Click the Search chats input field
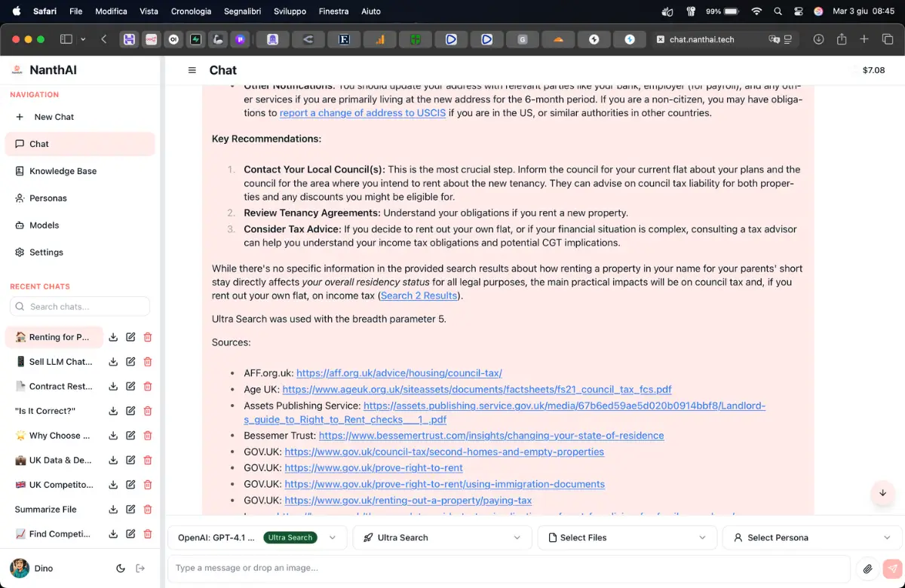This screenshot has height=588, width=905. point(80,307)
